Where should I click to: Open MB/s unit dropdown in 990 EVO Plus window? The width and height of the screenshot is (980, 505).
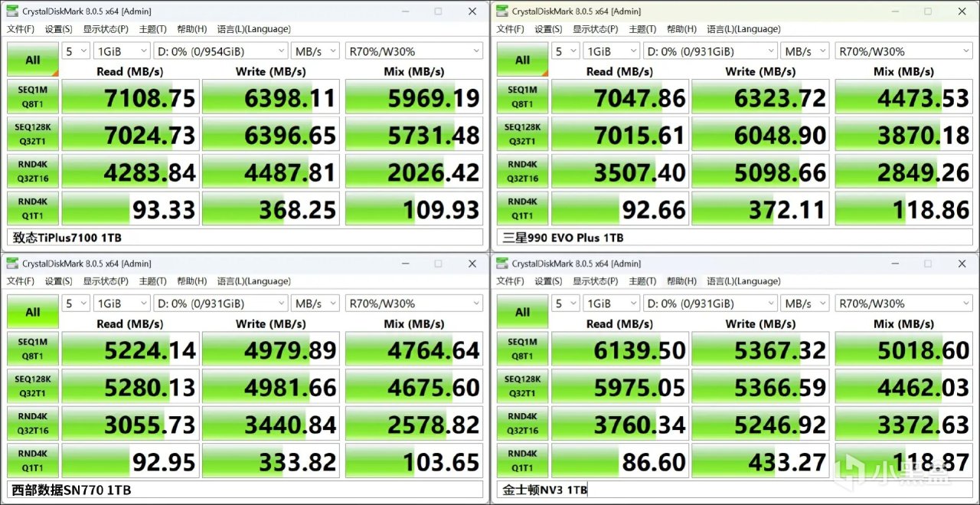805,51
